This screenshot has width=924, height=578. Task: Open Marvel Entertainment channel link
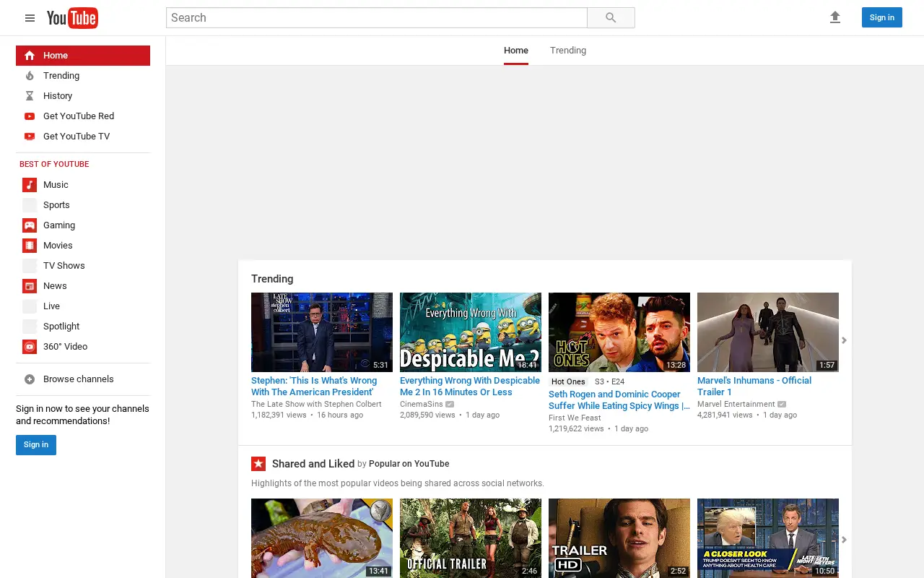pos(736,405)
